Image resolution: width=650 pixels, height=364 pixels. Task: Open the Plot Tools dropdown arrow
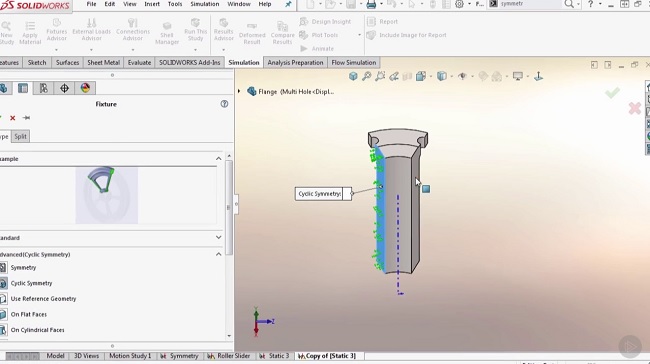(x=359, y=35)
